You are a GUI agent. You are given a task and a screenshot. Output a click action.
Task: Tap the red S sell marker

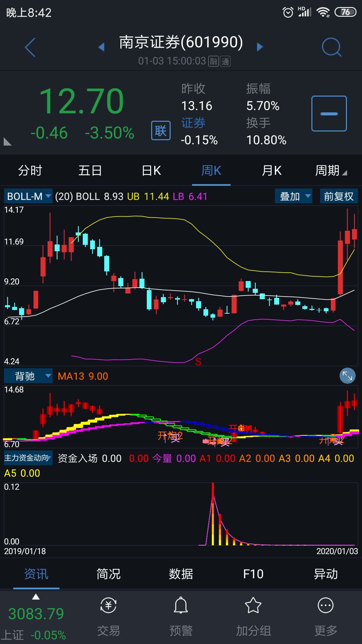(198, 362)
